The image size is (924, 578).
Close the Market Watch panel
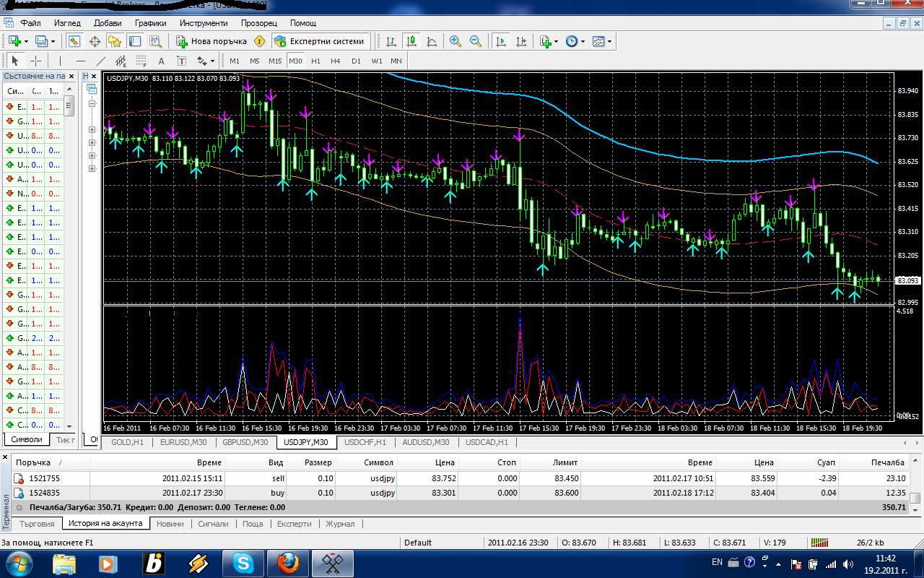[x=71, y=76]
